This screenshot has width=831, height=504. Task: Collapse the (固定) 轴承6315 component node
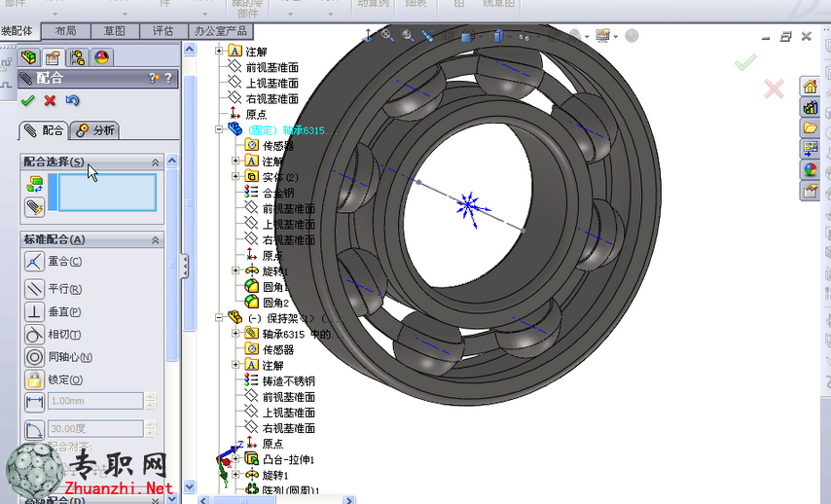coord(219,129)
